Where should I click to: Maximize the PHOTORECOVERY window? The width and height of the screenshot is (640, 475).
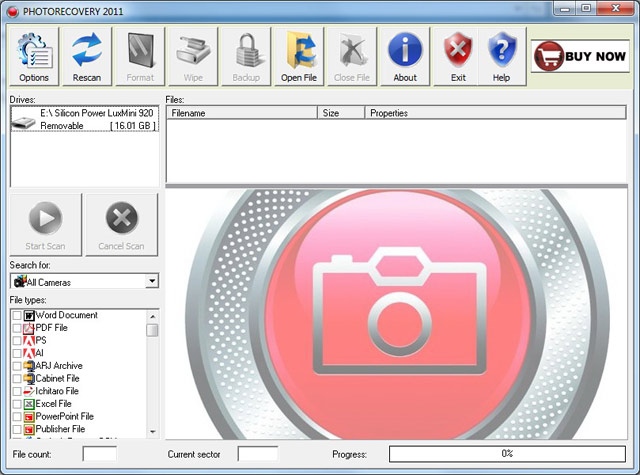click(586, 8)
